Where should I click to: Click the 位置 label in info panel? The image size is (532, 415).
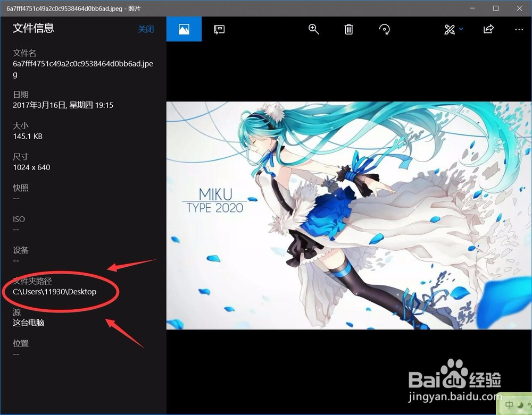coord(20,343)
